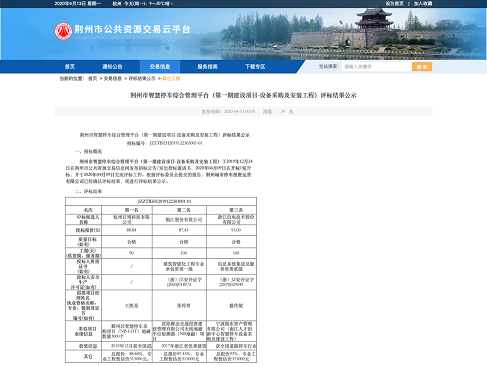The width and height of the screenshot is (487, 366).
Task: Click 加入收藏 in the top bar
Action: pyautogui.click(x=423, y=3)
